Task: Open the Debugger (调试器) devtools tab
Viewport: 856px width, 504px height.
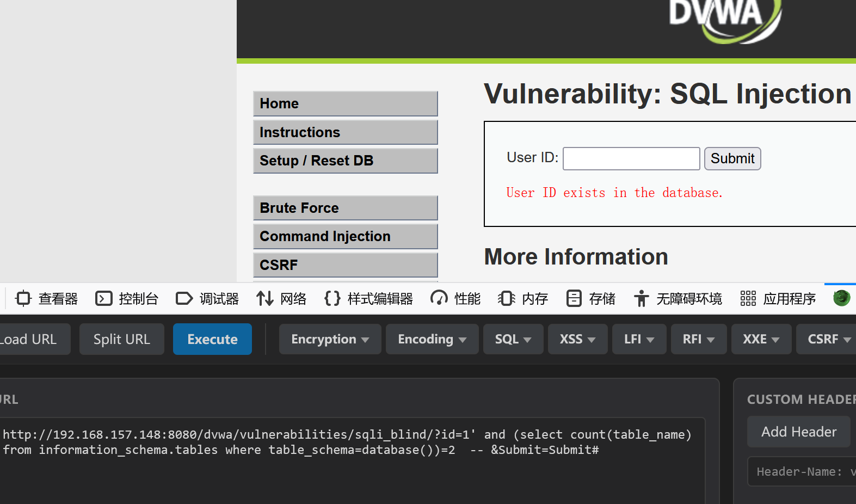Action: pyautogui.click(x=207, y=299)
